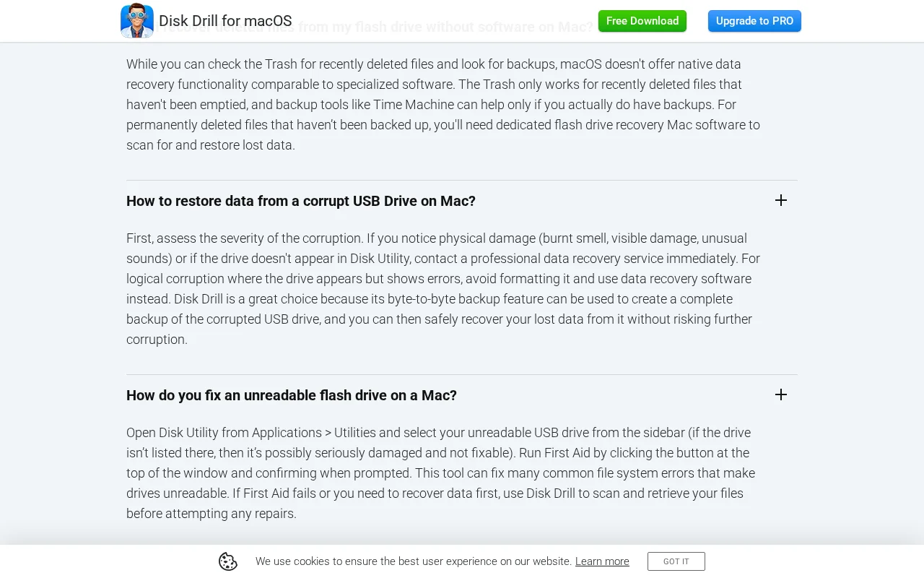The height and width of the screenshot is (578, 924).
Task: Click the Upgrade to PRO button
Action: pyautogui.click(x=754, y=21)
